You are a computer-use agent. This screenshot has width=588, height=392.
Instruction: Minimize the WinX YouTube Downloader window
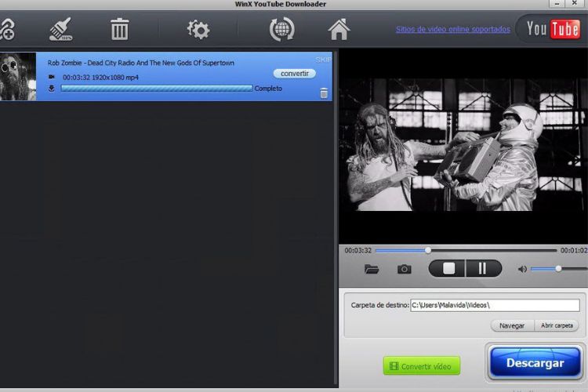(557, 3)
